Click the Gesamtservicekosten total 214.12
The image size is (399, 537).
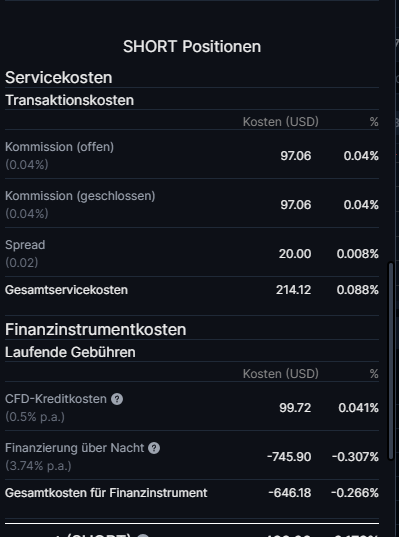coord(294,290)
